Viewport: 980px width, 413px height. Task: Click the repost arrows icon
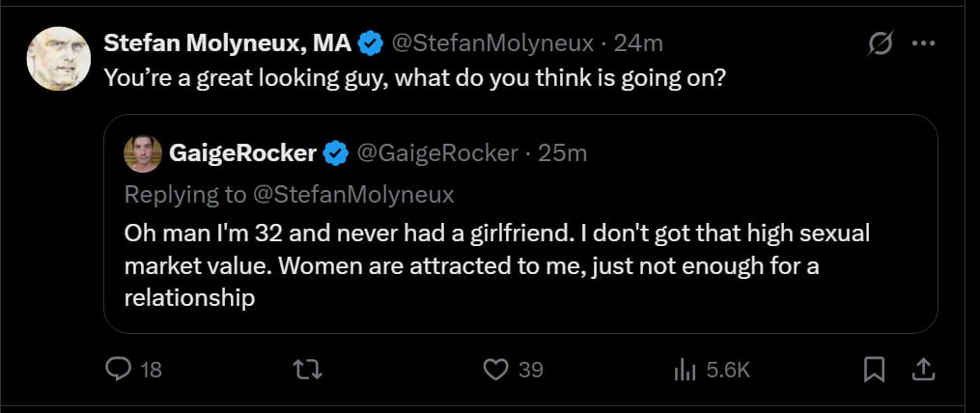coord(308,371)
